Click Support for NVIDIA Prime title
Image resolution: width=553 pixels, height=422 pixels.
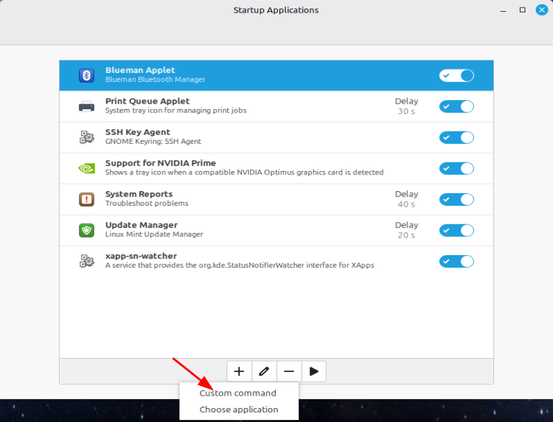tap(160, 163)
